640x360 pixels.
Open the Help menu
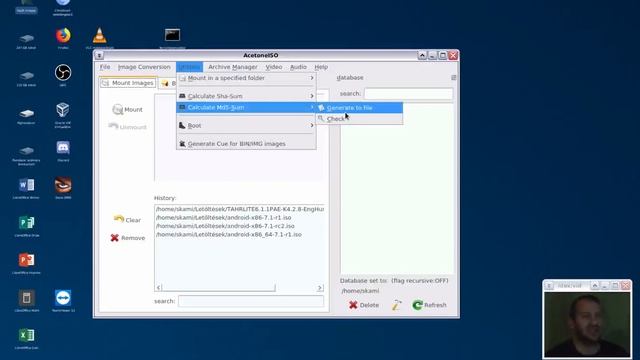[x=321, y=67]
